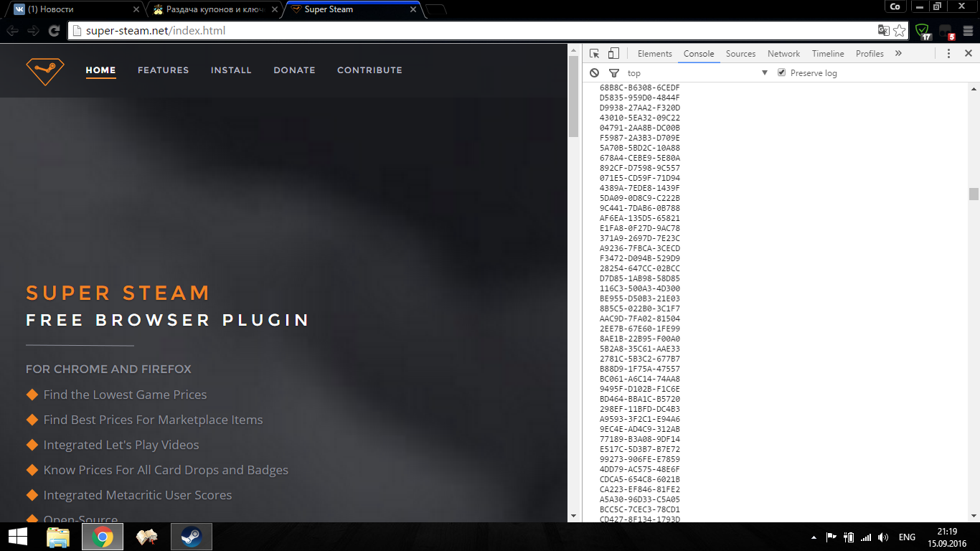Switch to the Network tab

pos(784,54)
